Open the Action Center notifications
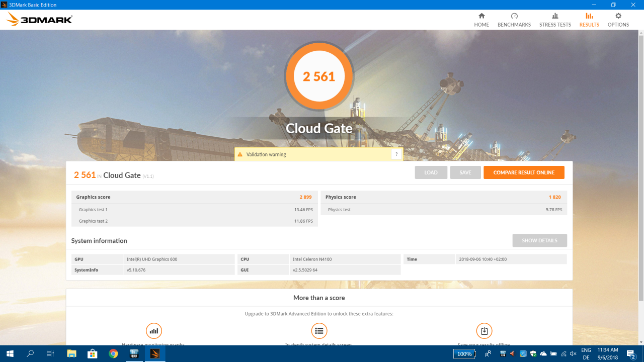The width and height of the screenshot is (644, 362). pos(631,354)
